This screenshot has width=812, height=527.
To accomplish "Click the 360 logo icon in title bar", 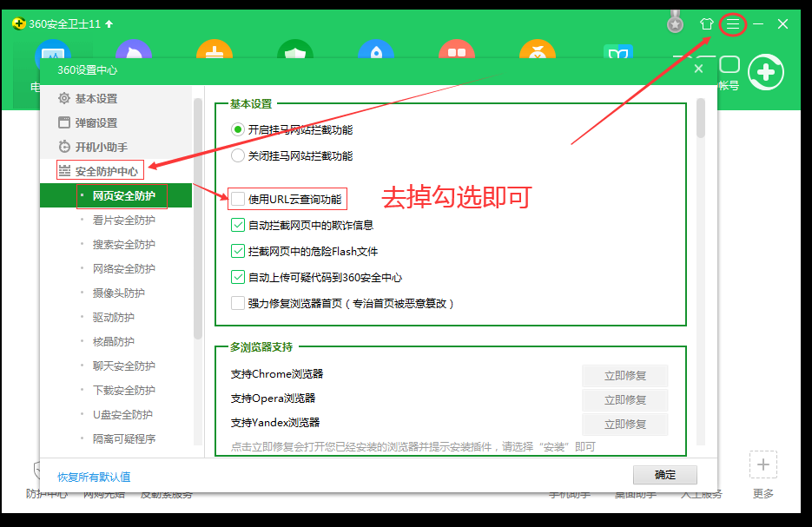I will click(x=19, y=23).
